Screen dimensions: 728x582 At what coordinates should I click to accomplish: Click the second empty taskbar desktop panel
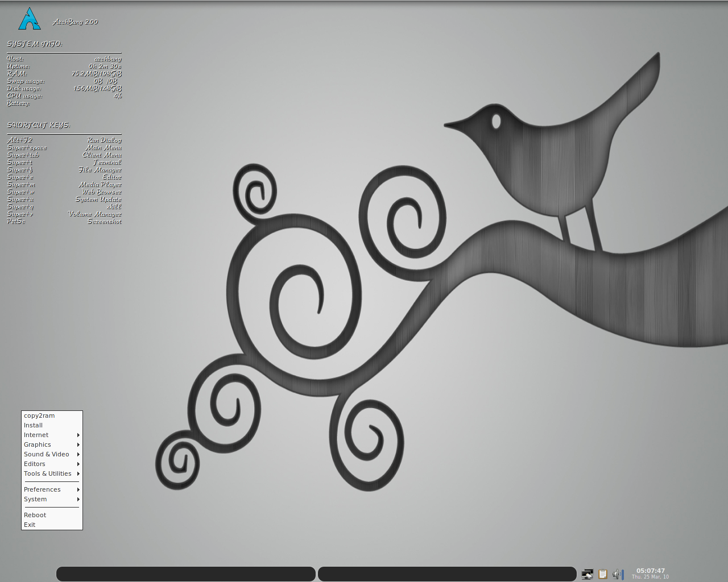[x=447, y=574]
